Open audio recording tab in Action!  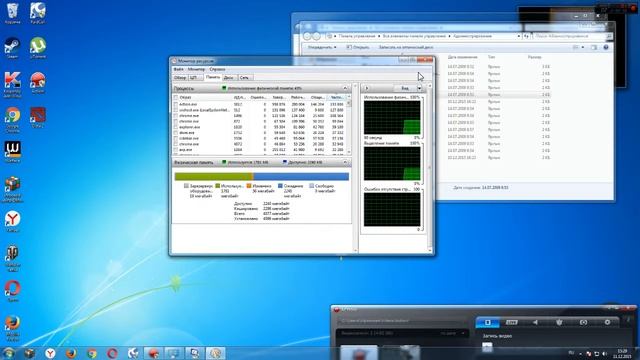pos(535,322)
